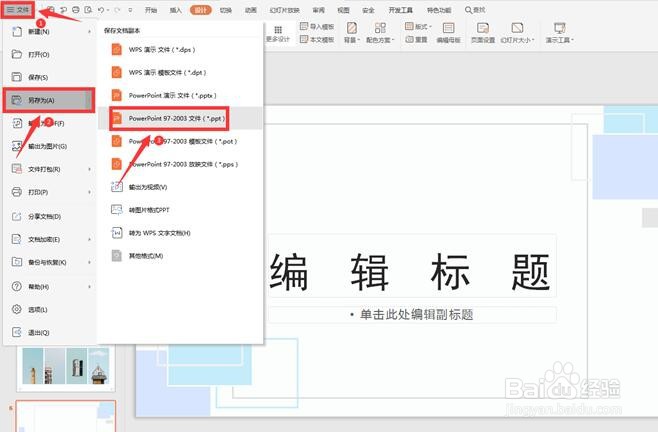Click the 转图片格式PPT icon
Viewport: 658px width, 432px height.
click(x=117, y=210)
